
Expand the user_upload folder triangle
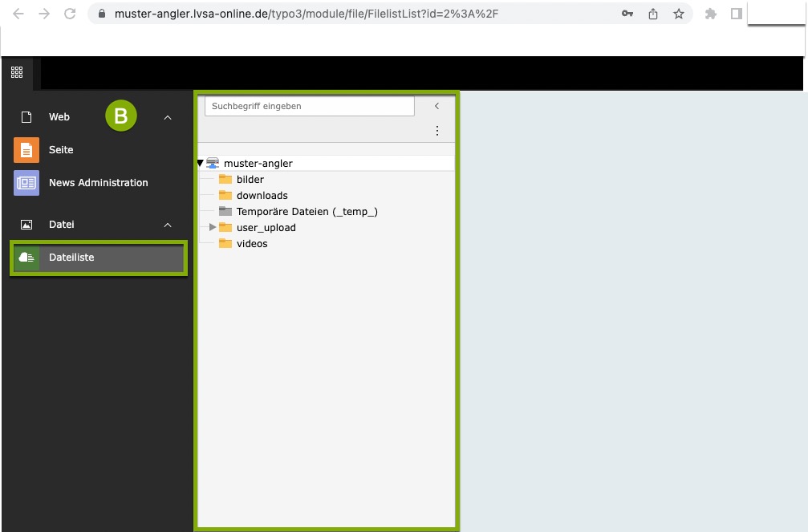pyautogui.click(x=213, y=227)
